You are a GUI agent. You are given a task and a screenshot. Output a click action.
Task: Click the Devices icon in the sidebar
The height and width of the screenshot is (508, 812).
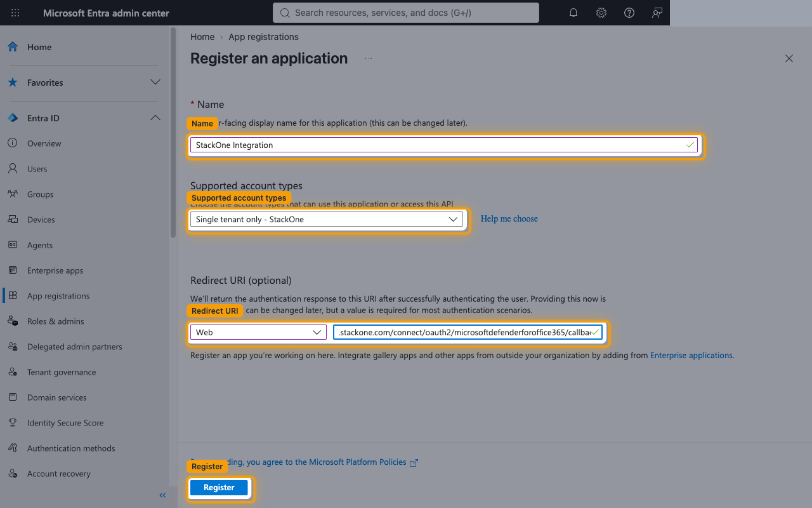click(13, 220)
